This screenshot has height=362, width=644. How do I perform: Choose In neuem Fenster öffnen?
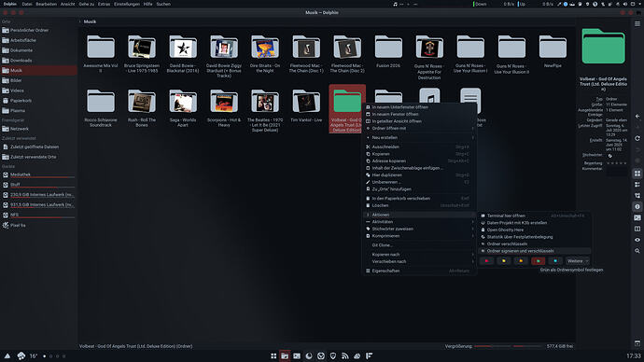[x=419, y=114]
